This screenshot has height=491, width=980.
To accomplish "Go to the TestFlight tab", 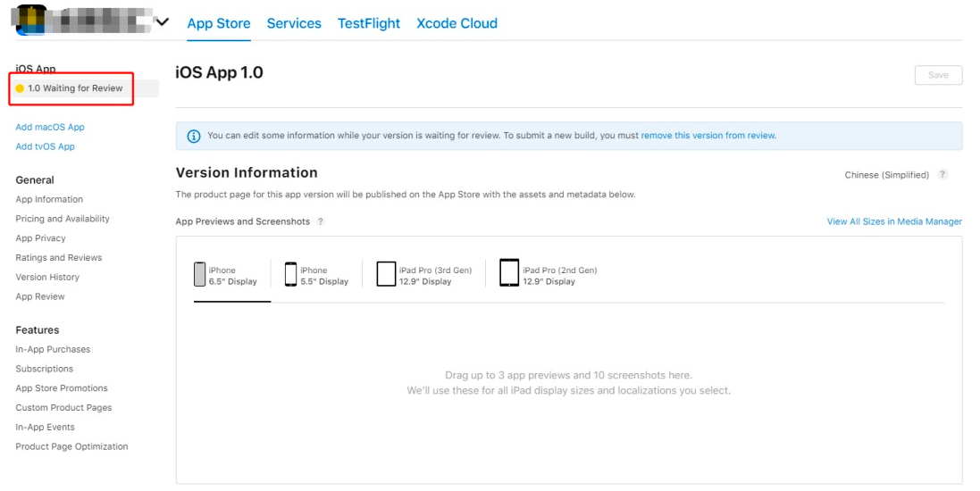I will [x=369, y=24].
